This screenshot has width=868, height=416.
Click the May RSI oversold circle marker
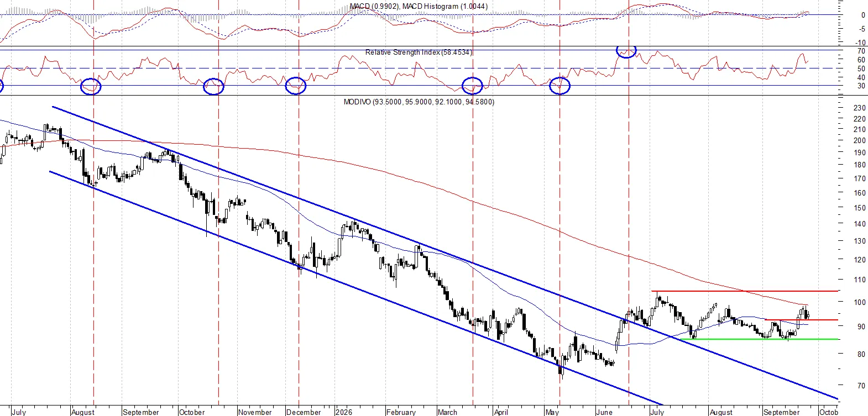coord(560,86)
